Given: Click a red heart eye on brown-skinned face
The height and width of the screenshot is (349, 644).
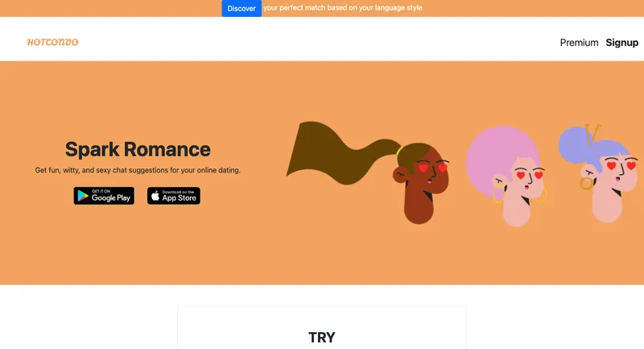Looking at the screenshot, I should [423, 168].
